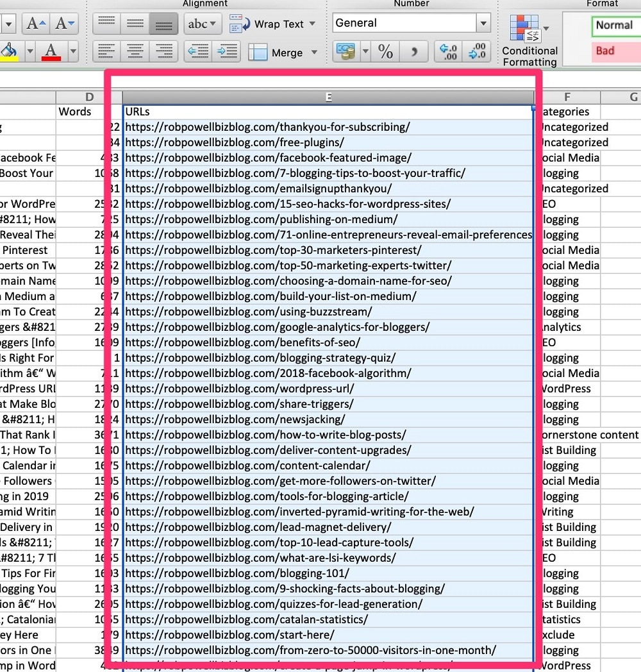Viewport: 641px width, 672px height.
Task: Select the benefits-of-seo URL cell
Action: click(x=328, y=342)
